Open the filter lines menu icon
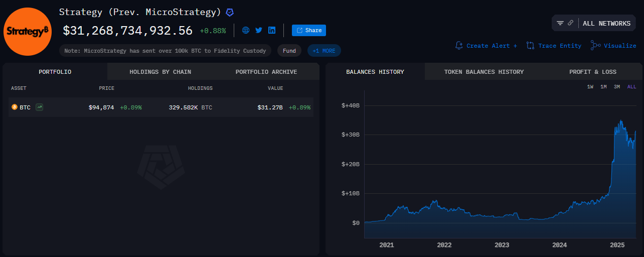This screenshot has height=257, width=644. pos(560,23)
